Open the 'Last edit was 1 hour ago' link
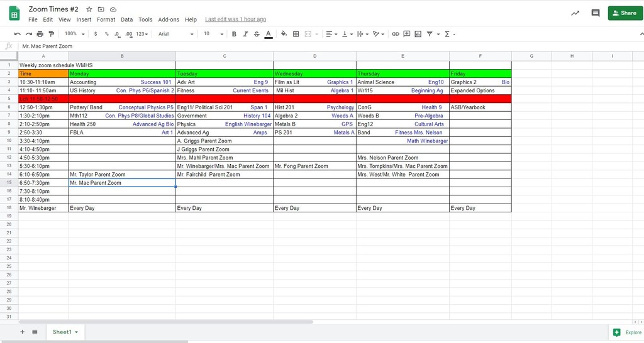This screenshot has height=343, width=644. coord(235,19)
